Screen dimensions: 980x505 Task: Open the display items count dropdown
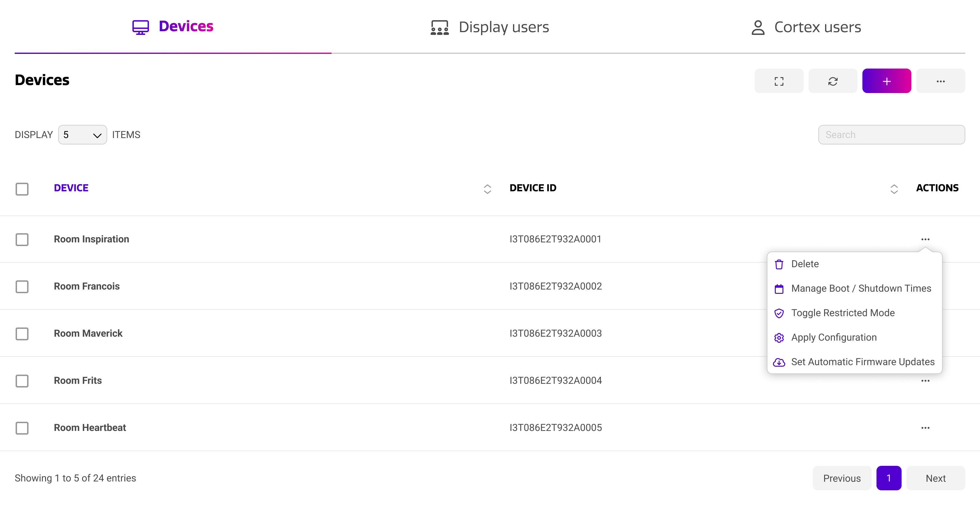(x=82, y=135)
